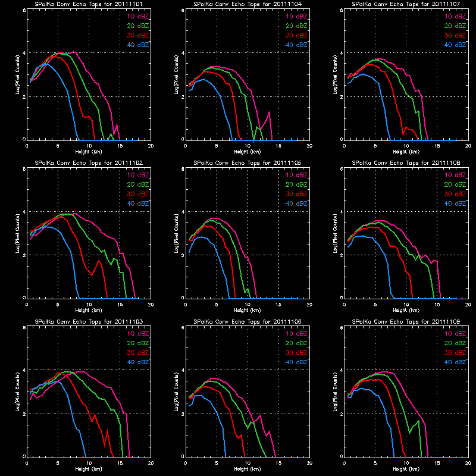Click 20 dBZ legend label in 20111108 plot
Image resolution: width=476 pixels, height=476 pixels.
pyautogui.click(x=455, y=184)
